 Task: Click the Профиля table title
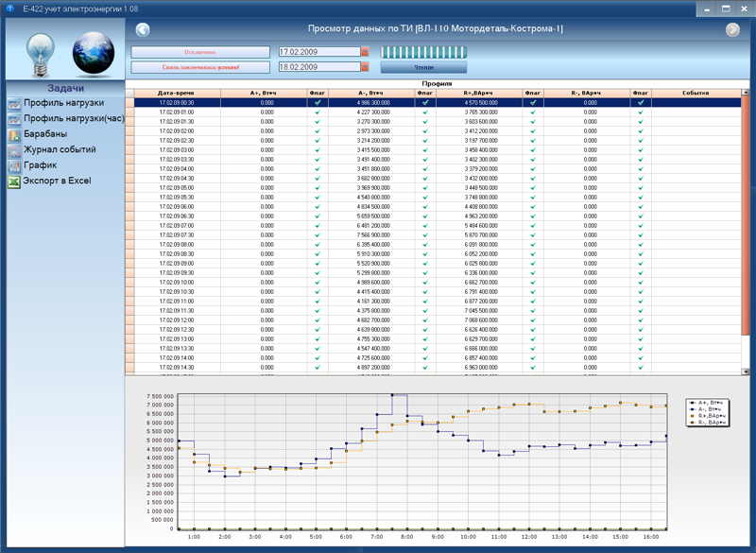coord(437,84)
